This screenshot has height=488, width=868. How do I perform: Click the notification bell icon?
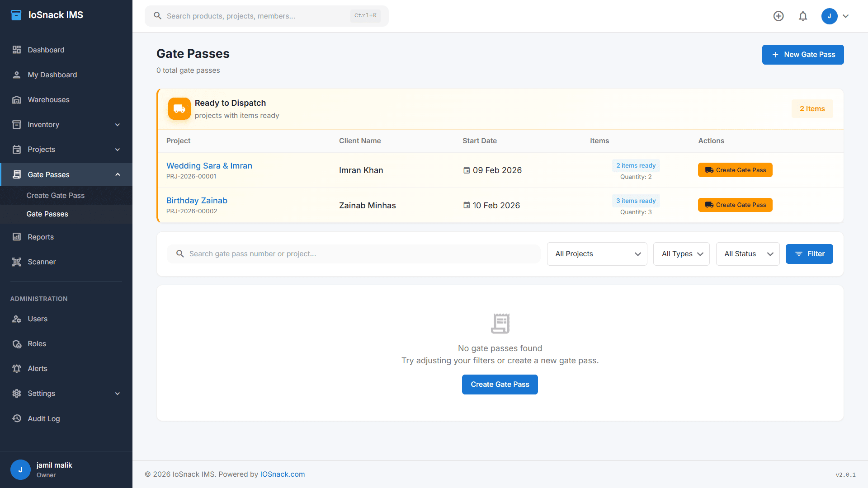coord(803,16)
